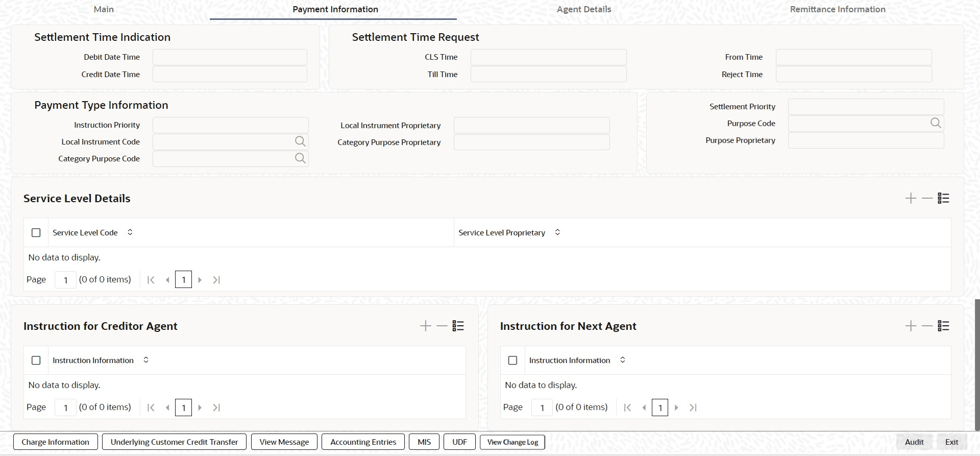Tick select-all checkbox in Service Level Details

click(x=36, y=233)
